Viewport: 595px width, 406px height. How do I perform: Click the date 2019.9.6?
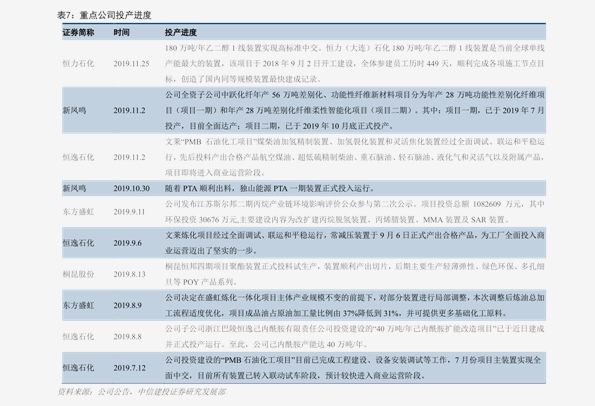128,243
